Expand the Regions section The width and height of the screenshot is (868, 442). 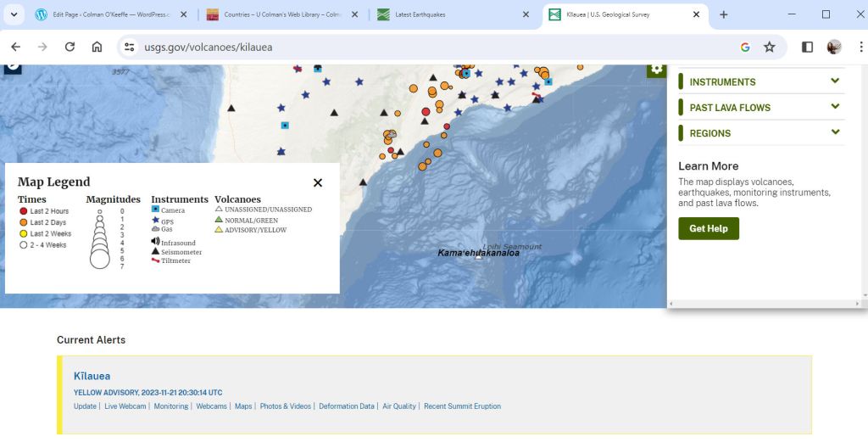point(761,133)
